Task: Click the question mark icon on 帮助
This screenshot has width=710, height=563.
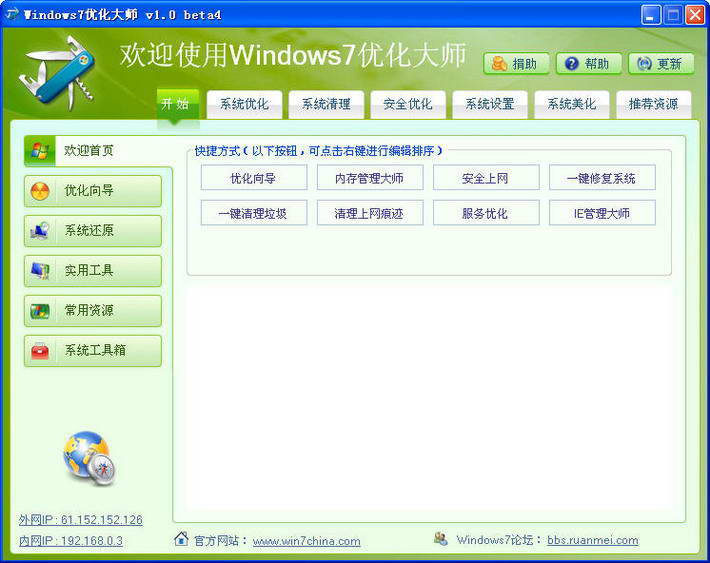Action: tap(572, 64)
